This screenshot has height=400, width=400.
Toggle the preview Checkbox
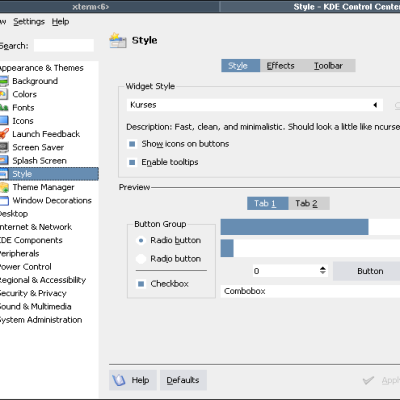coord(141,284)
